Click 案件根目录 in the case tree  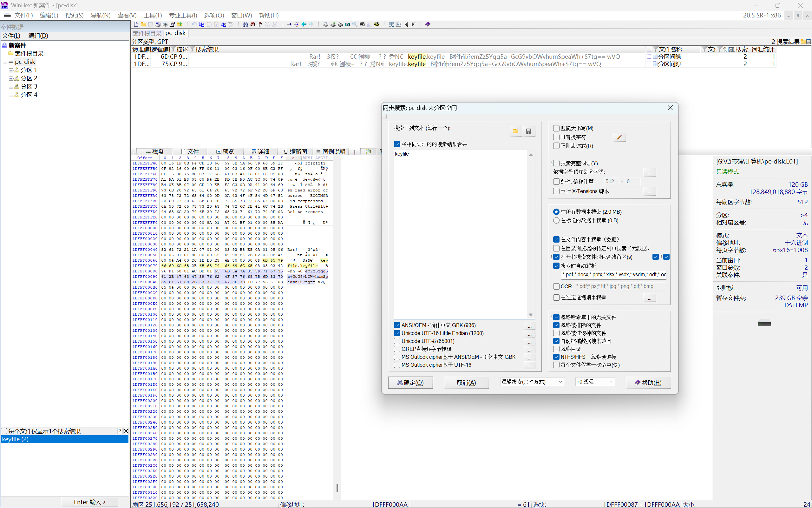[29, 54]
